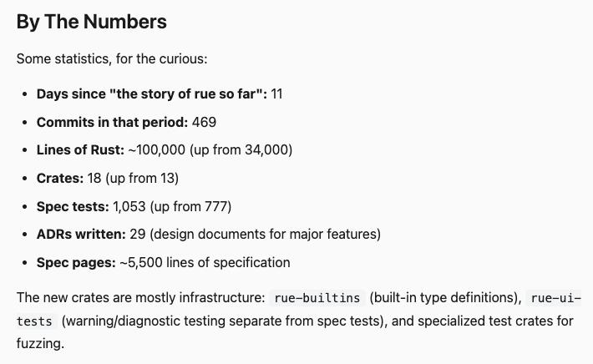593x364 pixels.
Task: Click the "Commits in that period:" label
Action: [112, 122]
